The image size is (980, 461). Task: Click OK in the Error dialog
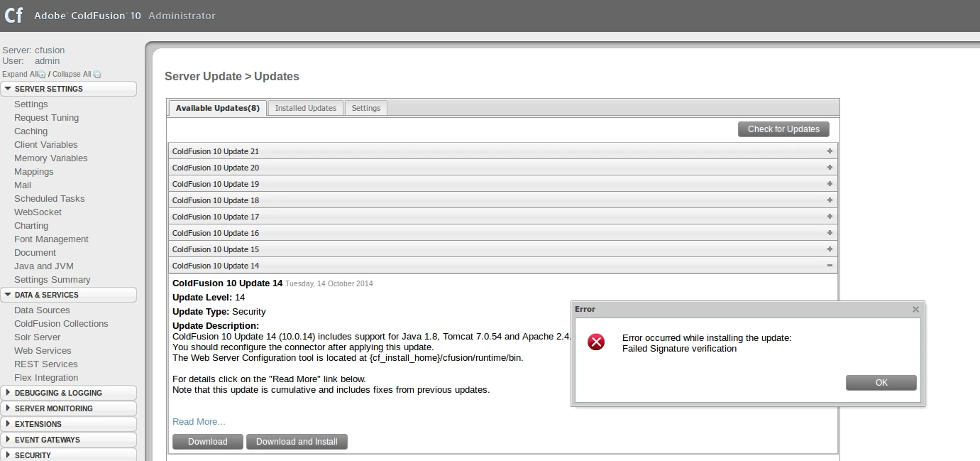(x=881, y=383)
